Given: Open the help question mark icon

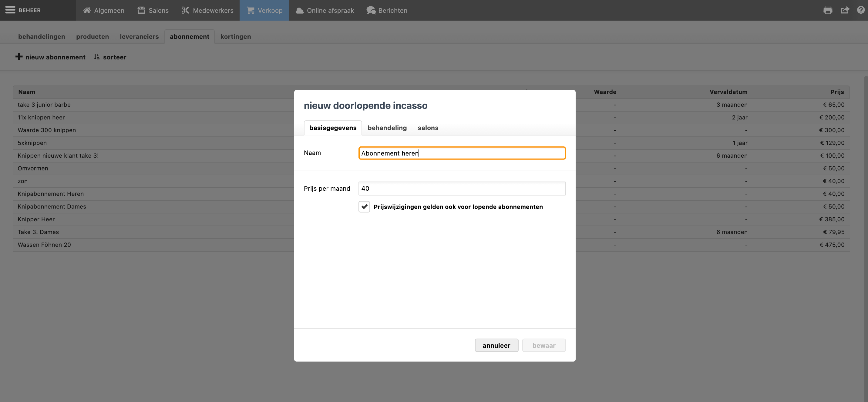Looking at the screenshot, I should click(861, 10).
